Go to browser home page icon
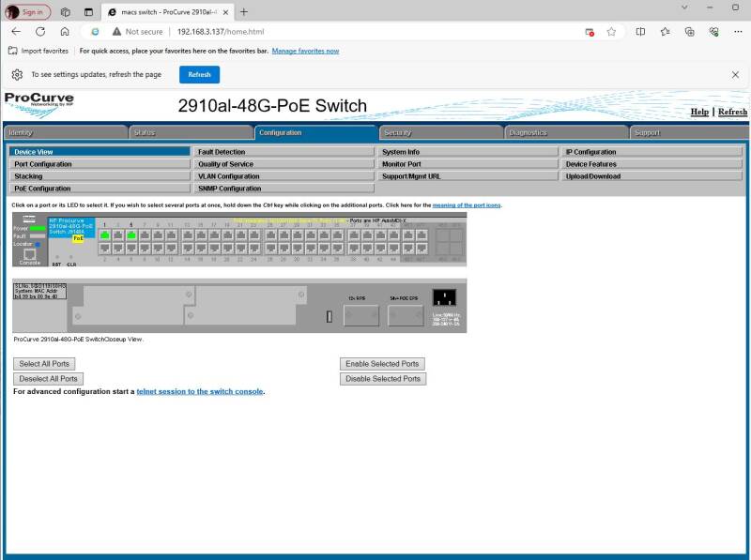 point(65,32)
